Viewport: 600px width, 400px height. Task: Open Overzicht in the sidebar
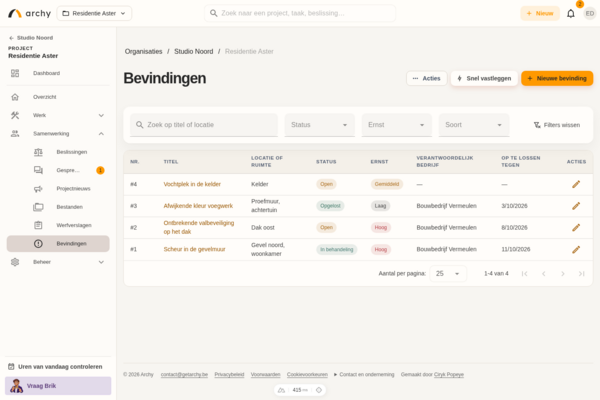[58, 97]
